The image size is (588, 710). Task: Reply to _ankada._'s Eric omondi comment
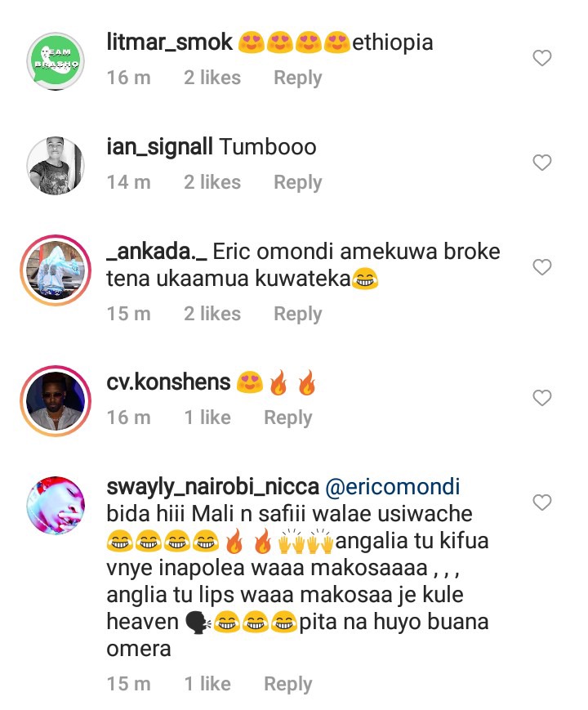298,314
